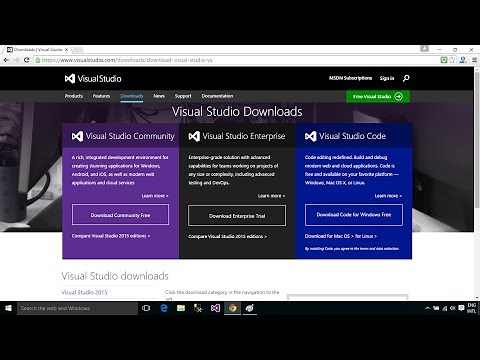The width and height of the screenshot is (480, 360).
Task: Click the green extension icon beside the star
Action: [x=444, y=60]
